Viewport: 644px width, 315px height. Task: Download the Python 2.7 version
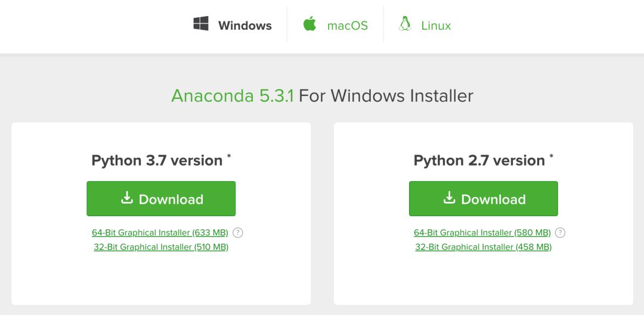[x=484, y=198]
